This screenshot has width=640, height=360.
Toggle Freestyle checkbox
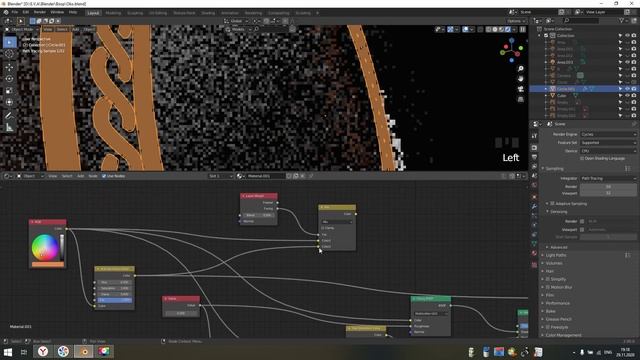coord(548,327)
